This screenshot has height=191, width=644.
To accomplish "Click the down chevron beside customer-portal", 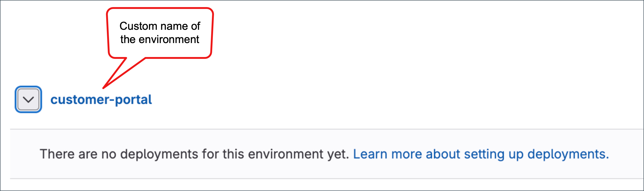I will click(x=28, y=100).
